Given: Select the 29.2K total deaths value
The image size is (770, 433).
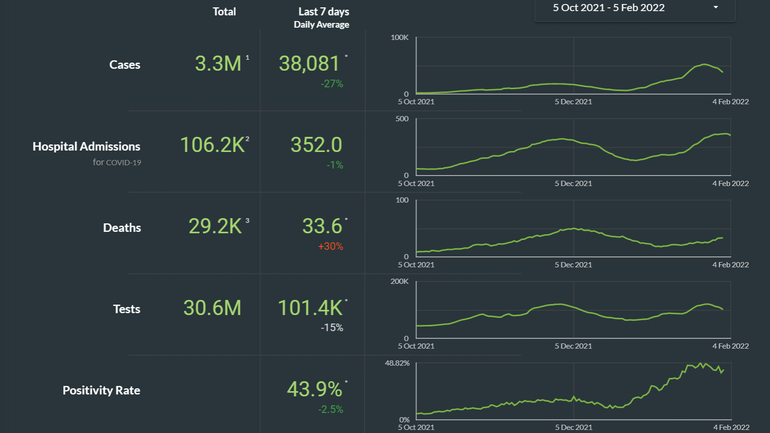Looking at the screenshot, I should pyautogui.click(x=215, y=226).
